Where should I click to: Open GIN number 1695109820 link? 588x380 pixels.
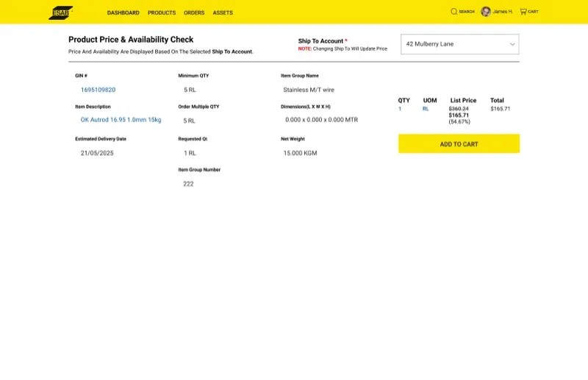(98, 90)
